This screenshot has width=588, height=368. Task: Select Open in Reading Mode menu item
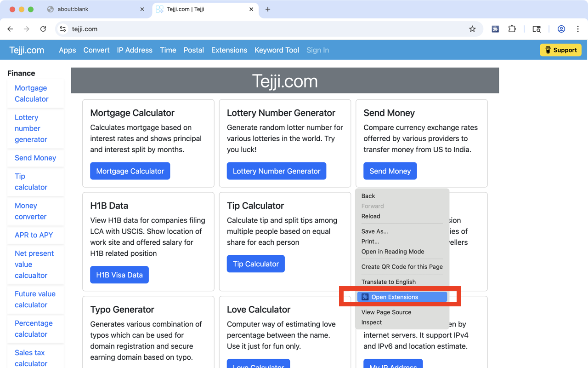(402, 252)
